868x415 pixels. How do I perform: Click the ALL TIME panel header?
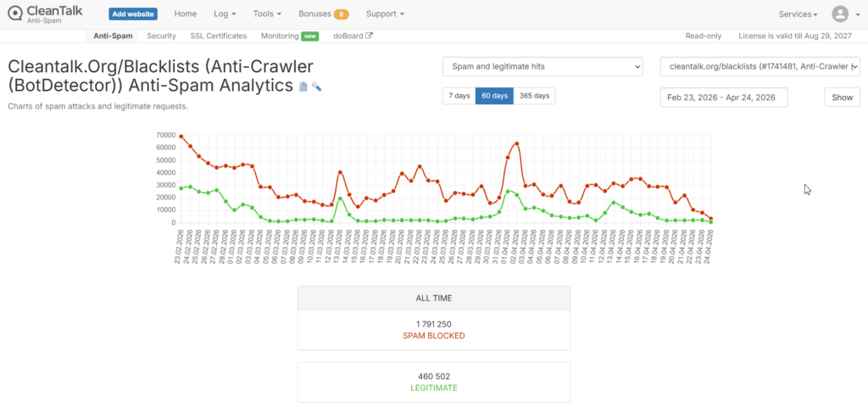click(434, 298)
